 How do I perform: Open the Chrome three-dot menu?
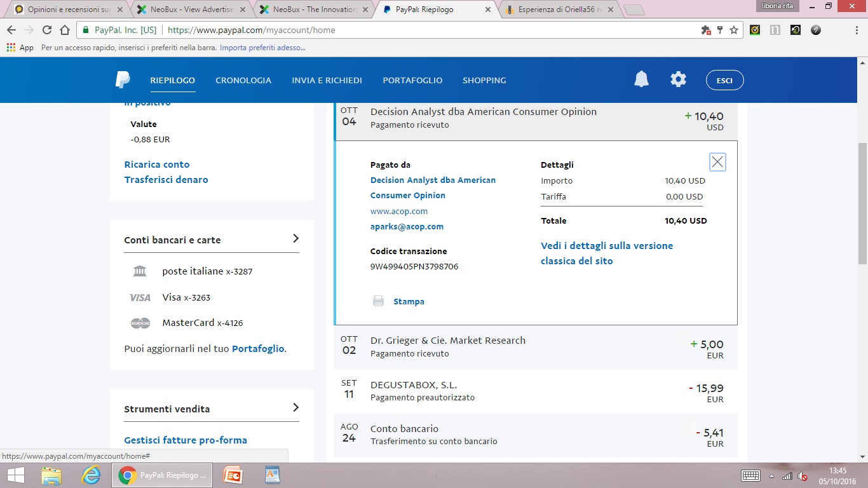coord(855,30)
